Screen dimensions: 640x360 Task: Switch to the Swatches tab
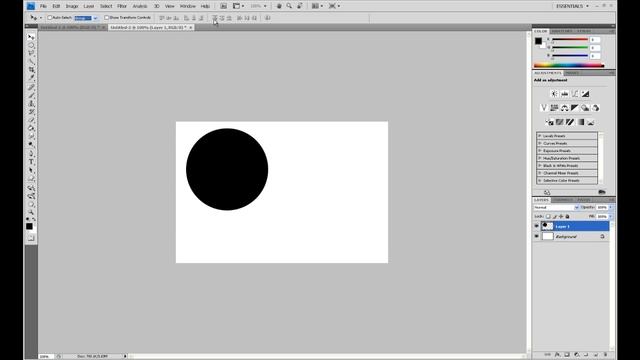[562, 31]
